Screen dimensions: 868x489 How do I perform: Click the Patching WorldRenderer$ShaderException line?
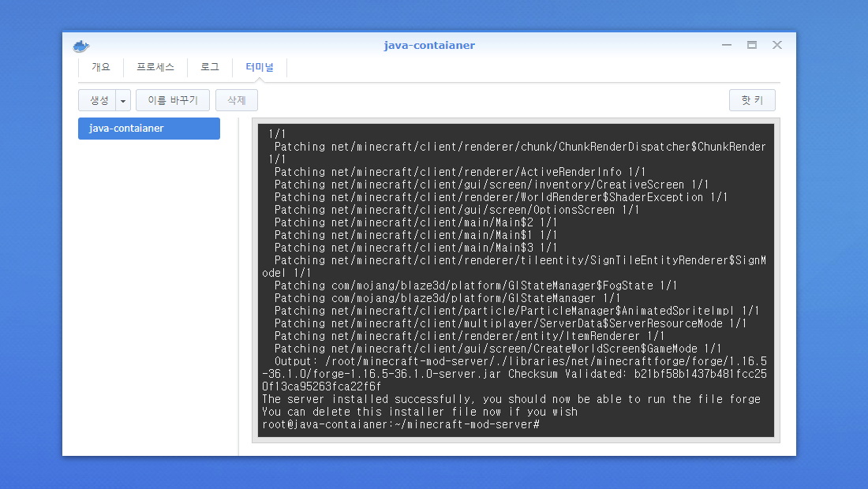(x=501, y=197)
